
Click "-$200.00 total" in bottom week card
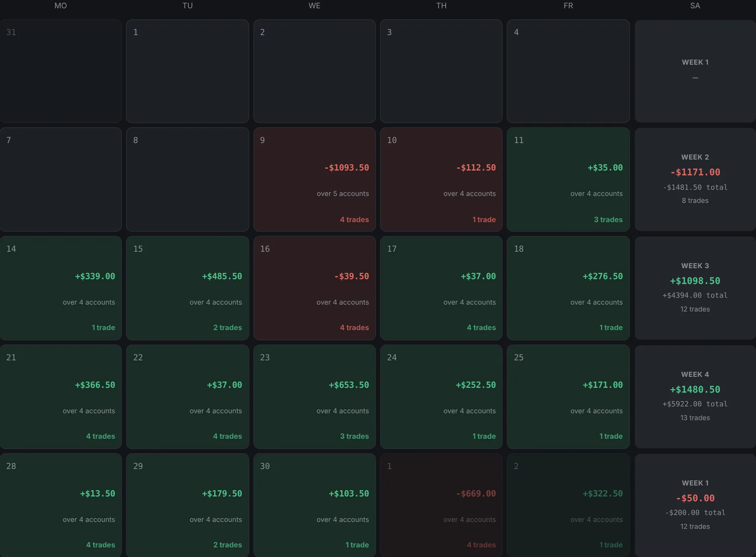pos(695,513)
